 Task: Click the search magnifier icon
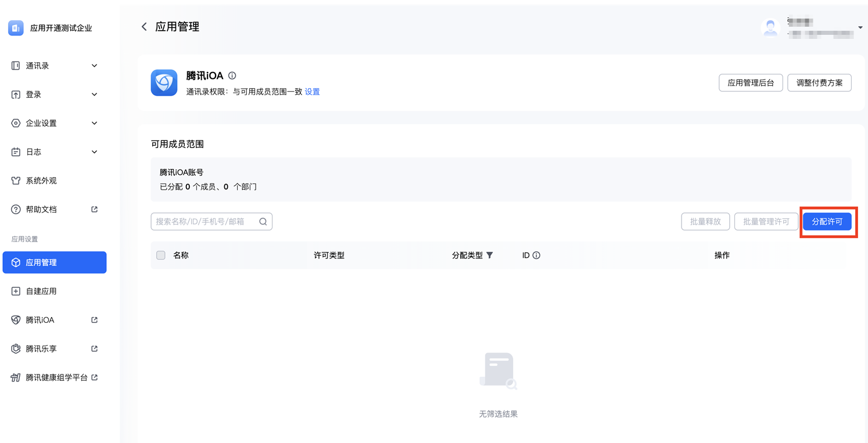263,221
